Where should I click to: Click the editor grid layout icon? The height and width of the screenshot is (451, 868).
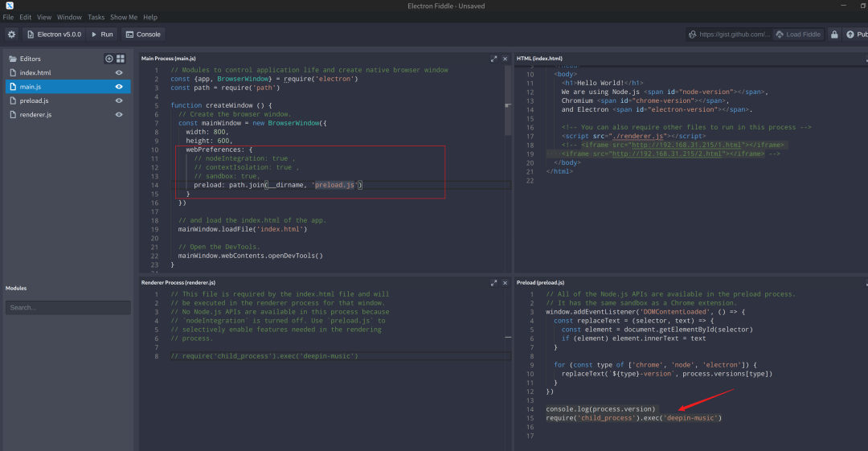click(x=121, y=59)
